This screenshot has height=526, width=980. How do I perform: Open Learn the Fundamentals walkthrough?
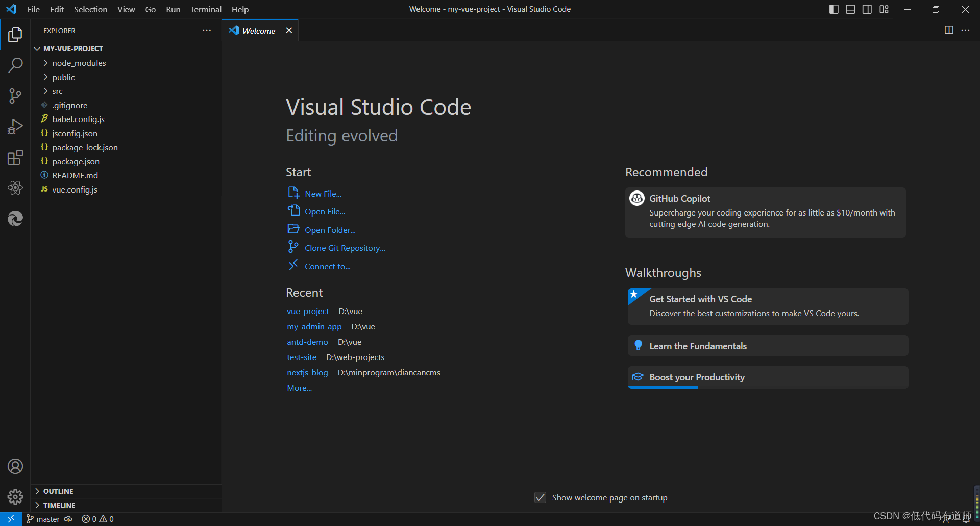click(768, 346)
